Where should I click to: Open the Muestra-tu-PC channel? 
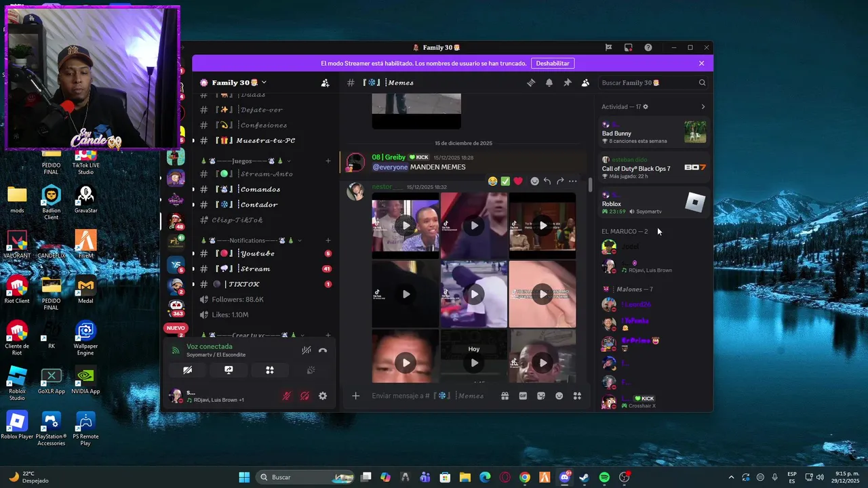265,140
